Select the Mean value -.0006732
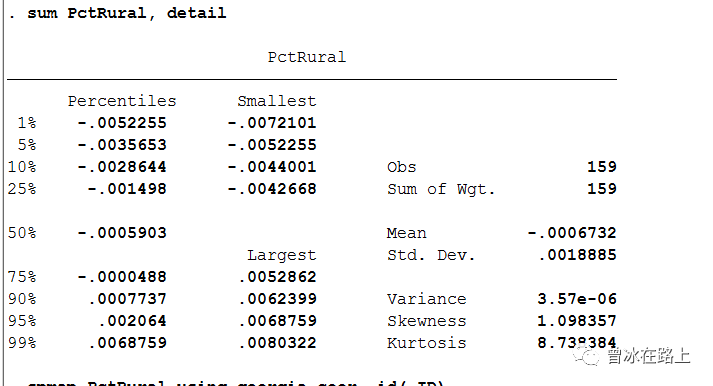The image size is (713, 386). (572, 233)
